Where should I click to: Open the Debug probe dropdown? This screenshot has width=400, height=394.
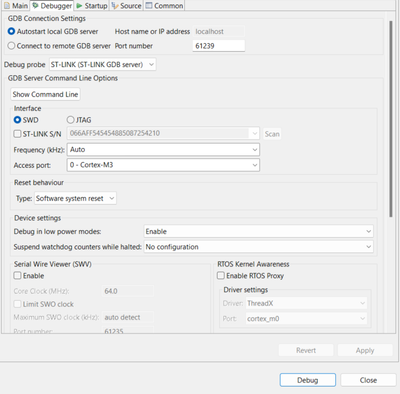pyautogui.click(x=102, y=64)
